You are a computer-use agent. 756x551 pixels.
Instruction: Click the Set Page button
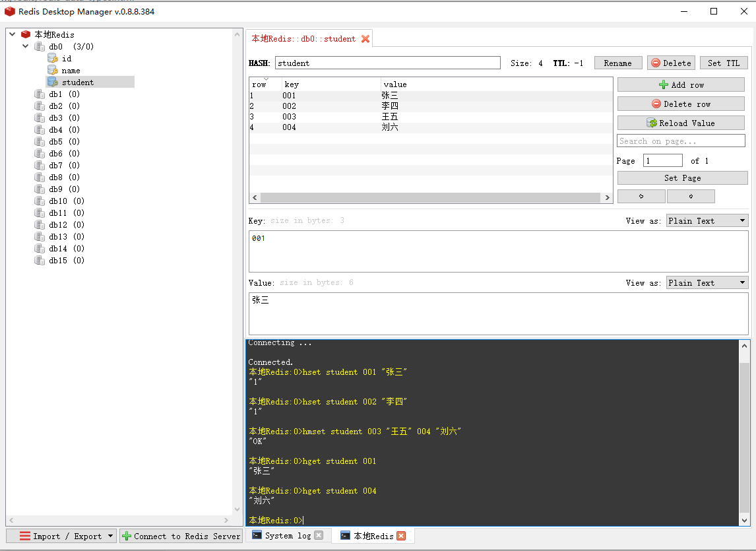point(683,178)
